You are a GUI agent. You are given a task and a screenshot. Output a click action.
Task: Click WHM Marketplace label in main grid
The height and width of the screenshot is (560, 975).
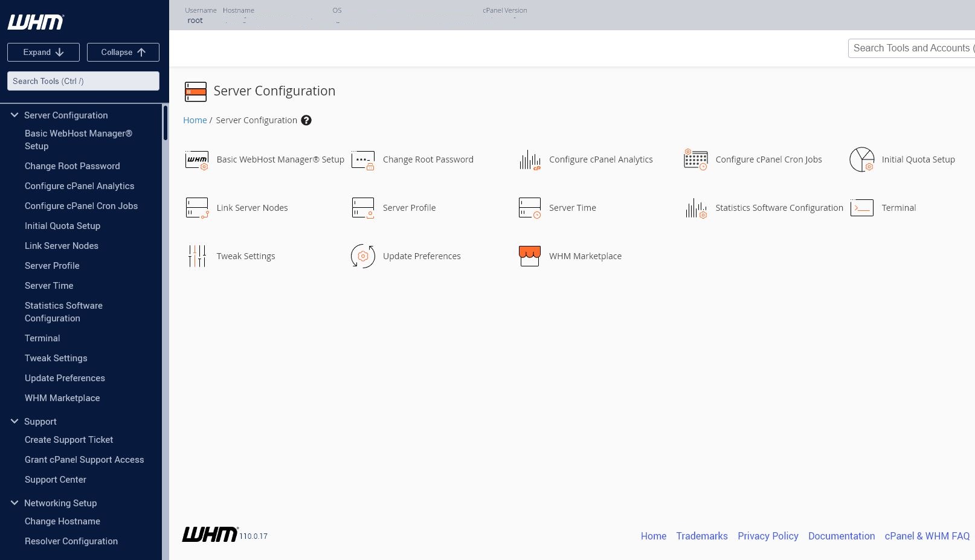[585, 256]
